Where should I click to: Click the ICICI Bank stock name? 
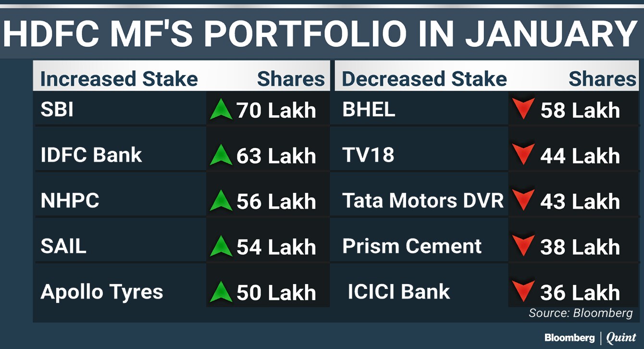[399, 292]
